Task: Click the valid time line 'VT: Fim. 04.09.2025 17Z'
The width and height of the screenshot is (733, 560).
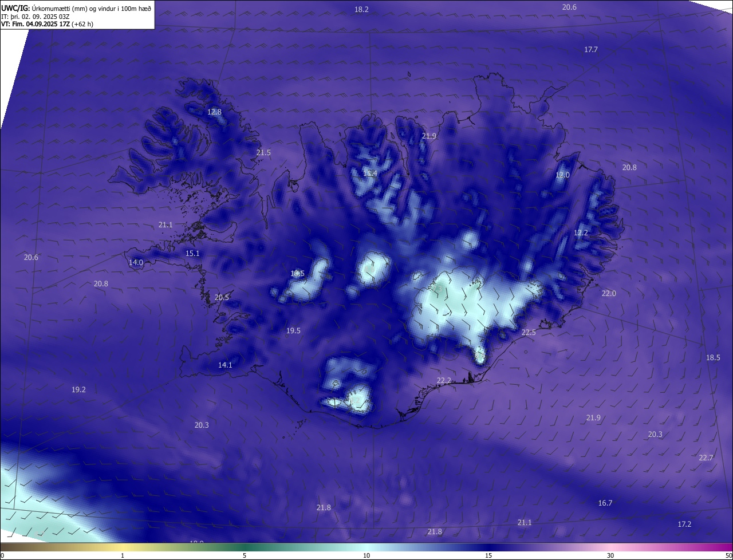Action: 36,24
